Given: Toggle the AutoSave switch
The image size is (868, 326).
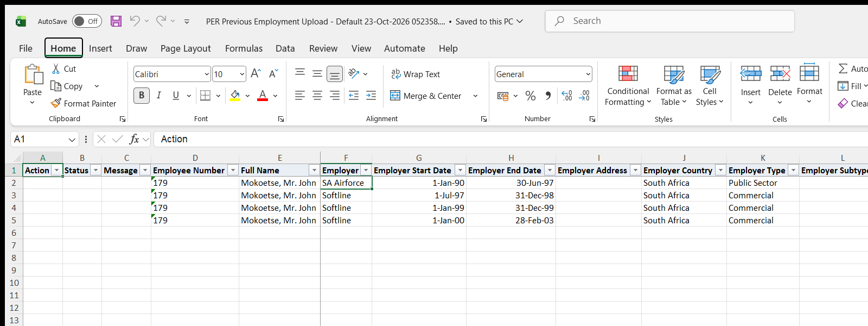Looking at the screenshot, I should click(87, 21).
